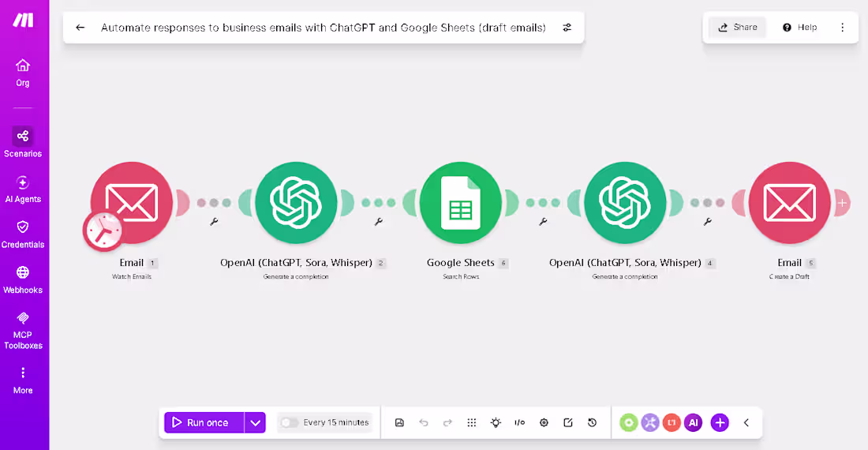Open scenario inputs and outputs I/O icon
Screen dimensions: 868x450
click(x=519, y=422)
